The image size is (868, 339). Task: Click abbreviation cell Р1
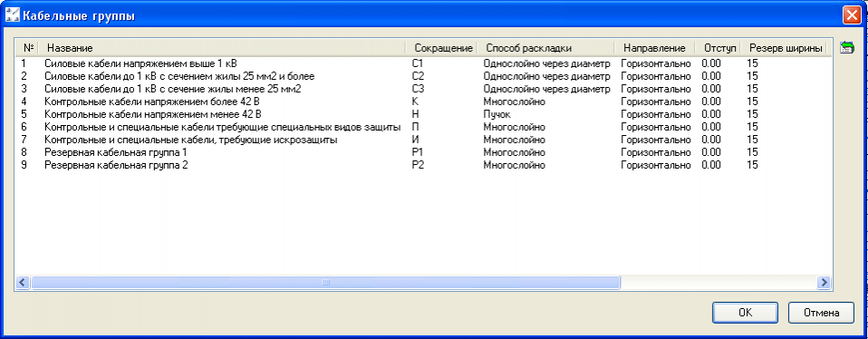[x=418, y=152]
